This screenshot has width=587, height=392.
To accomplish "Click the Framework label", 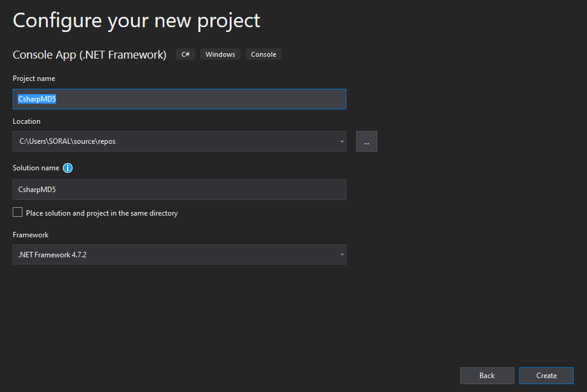I will [x=31, y=235].
